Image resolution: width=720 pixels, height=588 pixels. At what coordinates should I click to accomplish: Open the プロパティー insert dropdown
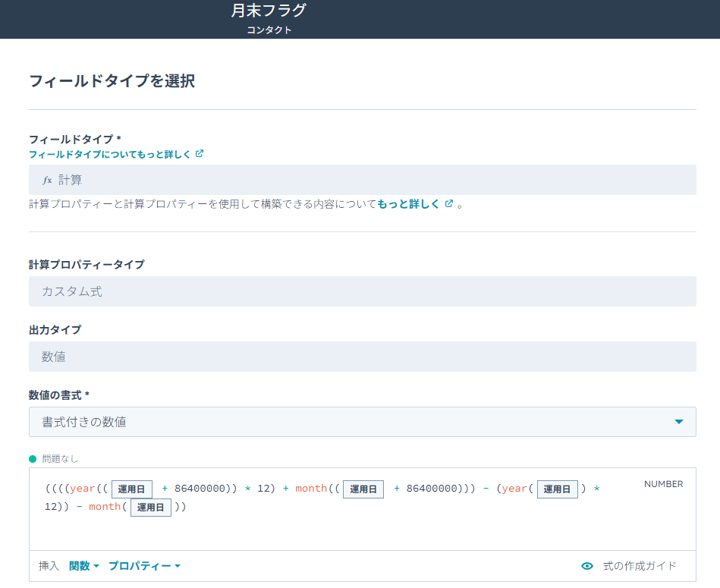point(144,566)
